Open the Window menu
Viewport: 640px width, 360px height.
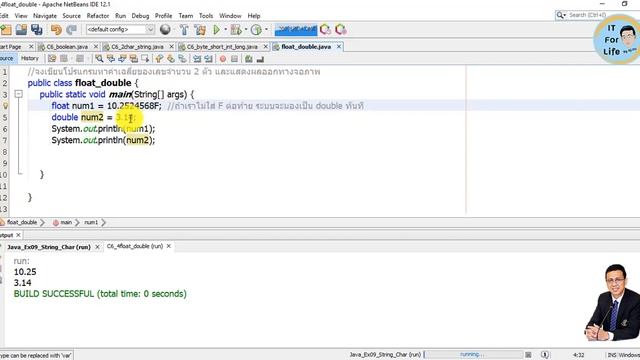tap(230, 16)
